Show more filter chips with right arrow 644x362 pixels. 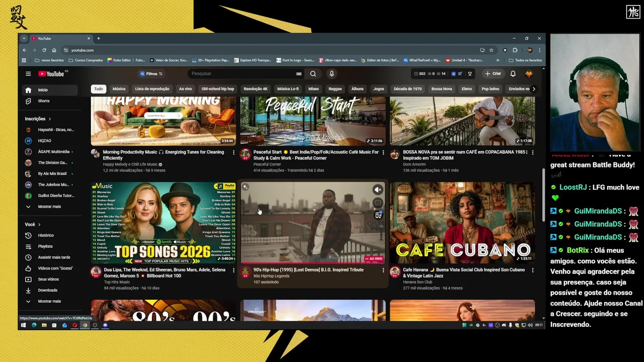(533, 89)
